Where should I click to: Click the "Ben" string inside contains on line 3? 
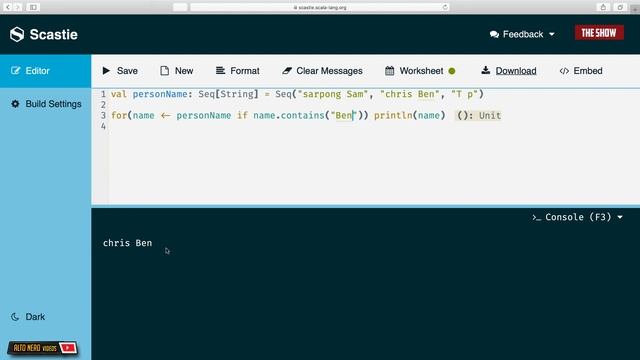(344, 116)
